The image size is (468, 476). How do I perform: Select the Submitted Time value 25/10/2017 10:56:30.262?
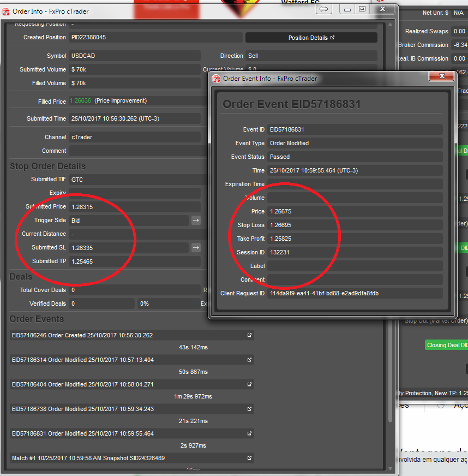[115, 118]
